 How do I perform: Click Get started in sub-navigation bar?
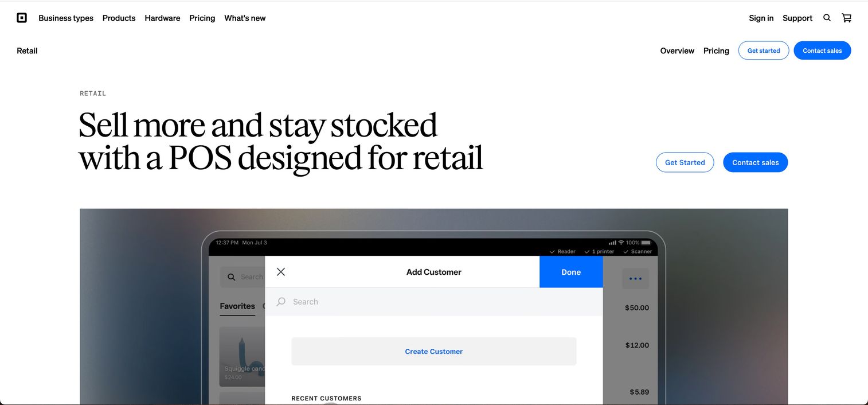tap(764, 50)
